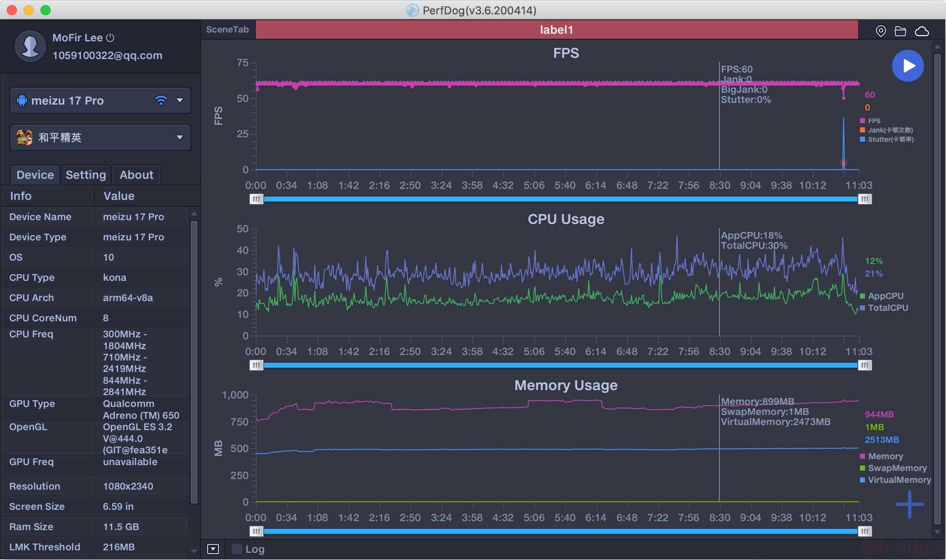Switch to the Setting tab
946x560 pixels.
86,175
